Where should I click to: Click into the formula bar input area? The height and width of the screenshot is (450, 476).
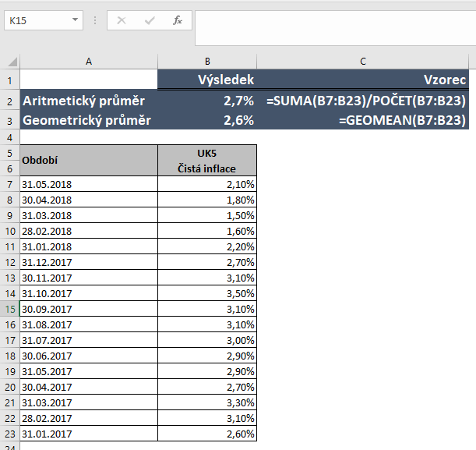335,20
